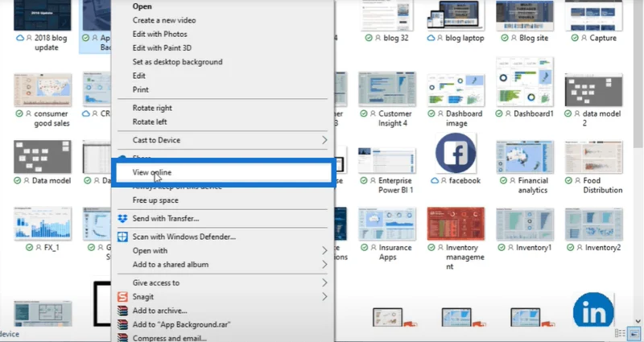Select the Blog site thumbnail
This screenshot has width=644, height=342.
click(x=525, y=15)
